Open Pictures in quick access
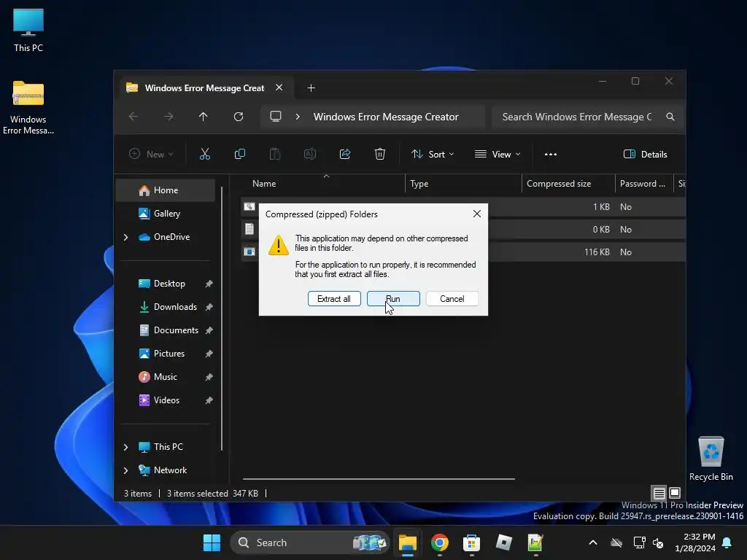The height and width of the screenshot is (560, 747). 169,354
